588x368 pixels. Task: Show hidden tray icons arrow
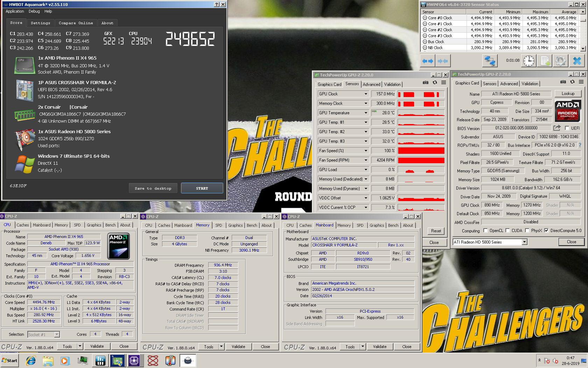pyautogui.click(x=539, y=360)
